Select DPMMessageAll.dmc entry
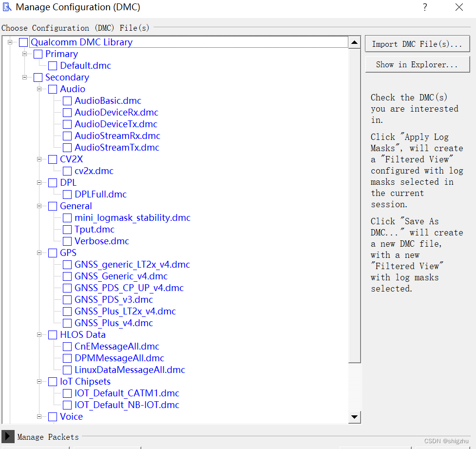 tap(119, 358)
